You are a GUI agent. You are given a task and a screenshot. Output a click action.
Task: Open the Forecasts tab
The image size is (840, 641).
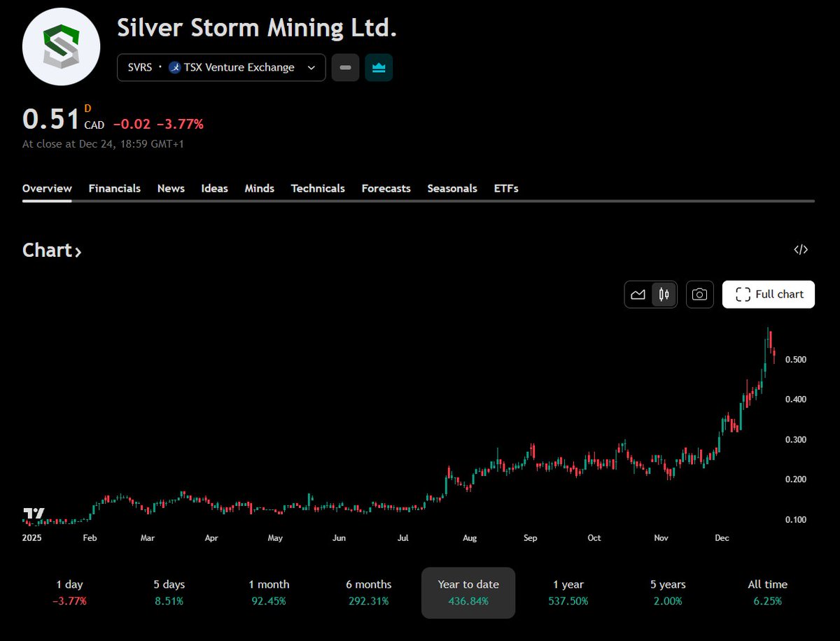tap(386, 188)
